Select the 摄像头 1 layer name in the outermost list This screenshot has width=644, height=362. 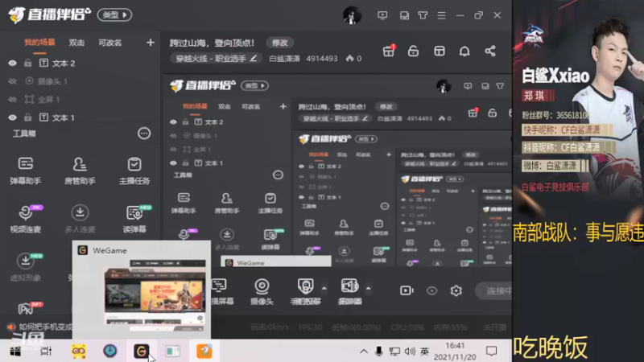52,81
